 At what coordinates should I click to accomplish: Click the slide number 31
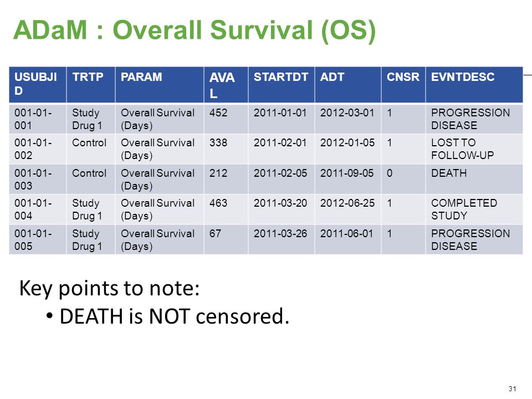(x=512, y=389)
